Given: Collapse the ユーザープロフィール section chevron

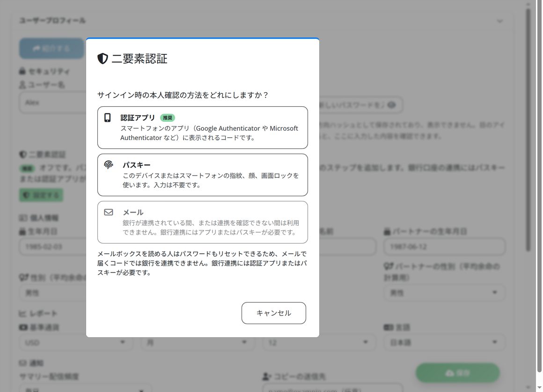Looking at the screenshot, I should 500,21.
